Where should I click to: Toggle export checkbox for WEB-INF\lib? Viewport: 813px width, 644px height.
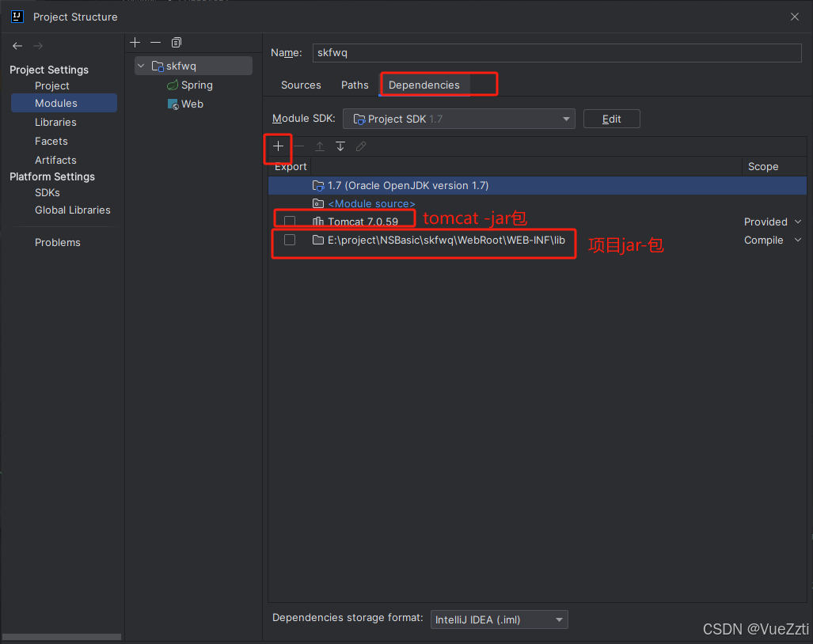pos(290,240)
